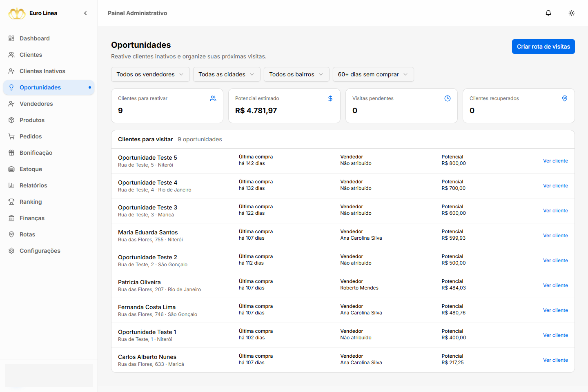Collapse the sidebar with the chevron arrow
Image resolution: width=588 pixels, height=392 pixels.
click(x=85, y=13)
